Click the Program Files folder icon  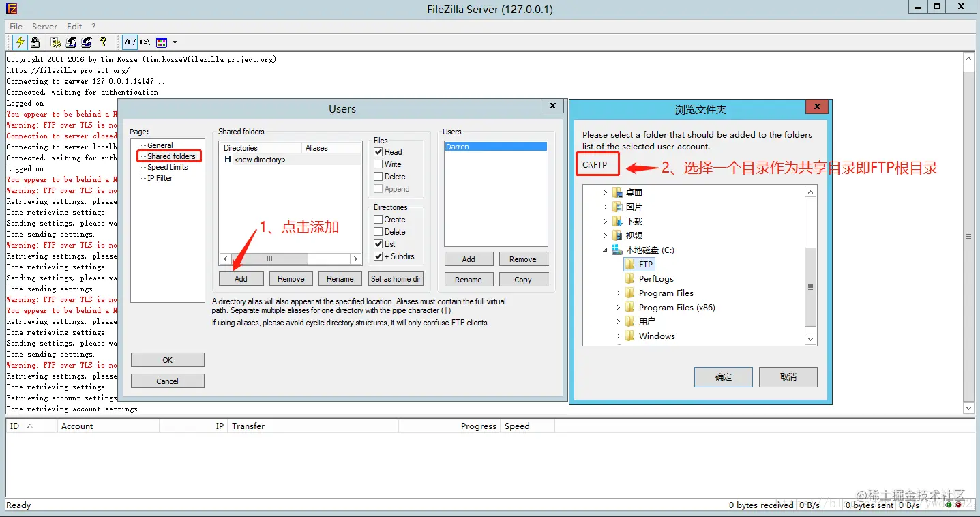click(630, 293)
